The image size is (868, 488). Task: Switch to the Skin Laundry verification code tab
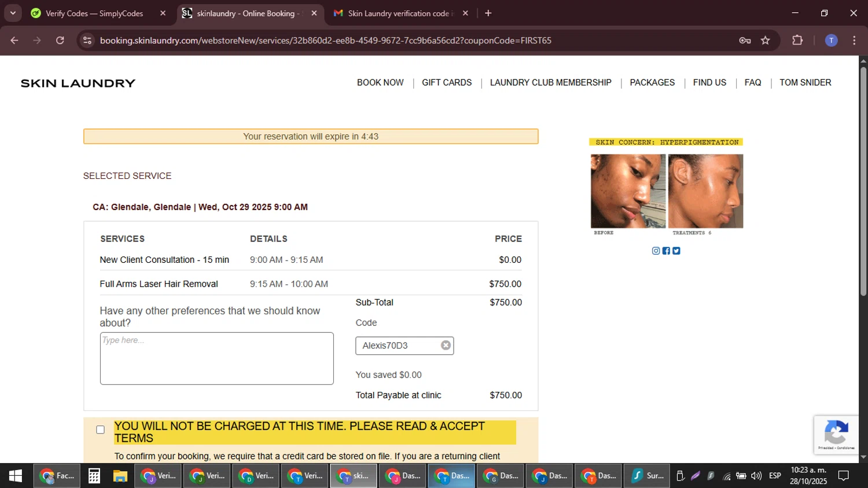point(399,13)
